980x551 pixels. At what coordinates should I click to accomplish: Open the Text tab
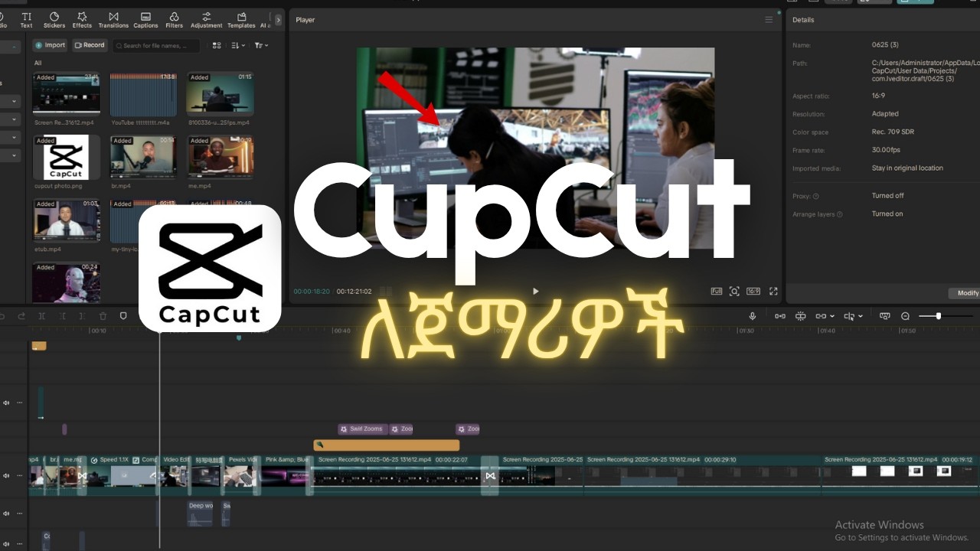pyautogui.click(x=26, y=20)
